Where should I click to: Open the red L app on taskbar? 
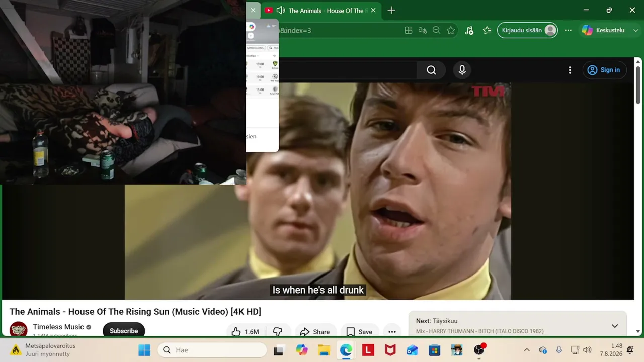368,350
